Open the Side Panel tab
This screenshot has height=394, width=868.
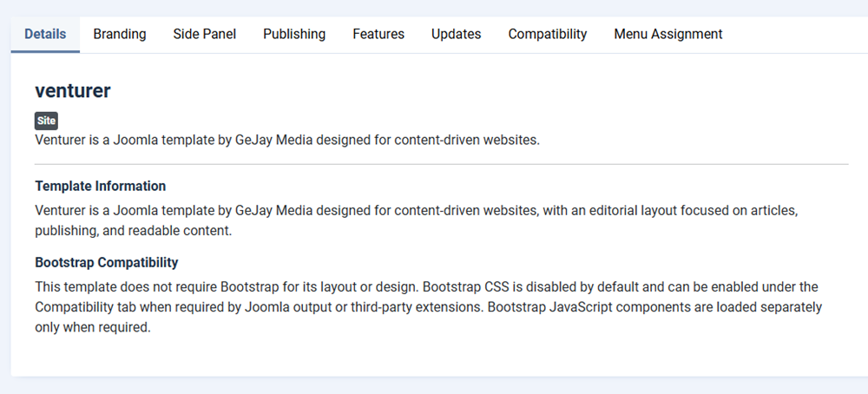point(204,35)
